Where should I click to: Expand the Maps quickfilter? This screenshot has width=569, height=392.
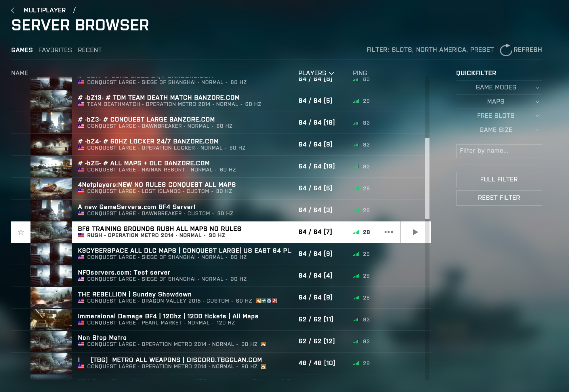499,102
